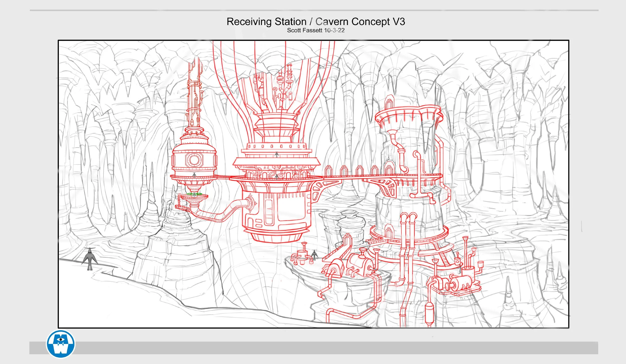Click the horizontal divider line at page top
The height and width of the screenshot is (364, 626).
click(314, 10)
